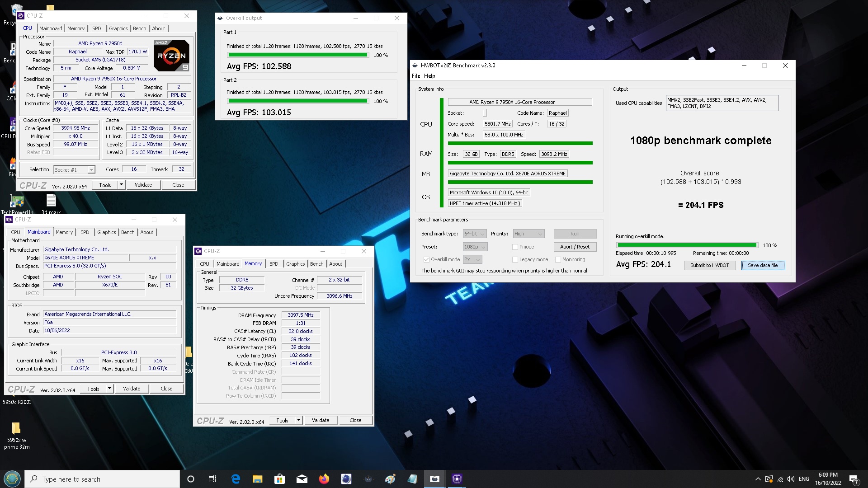Viewport: 868px width, 488px height.
Task: Open the blue-green eraser app on the taskbar
Action: tap(412, 479)
